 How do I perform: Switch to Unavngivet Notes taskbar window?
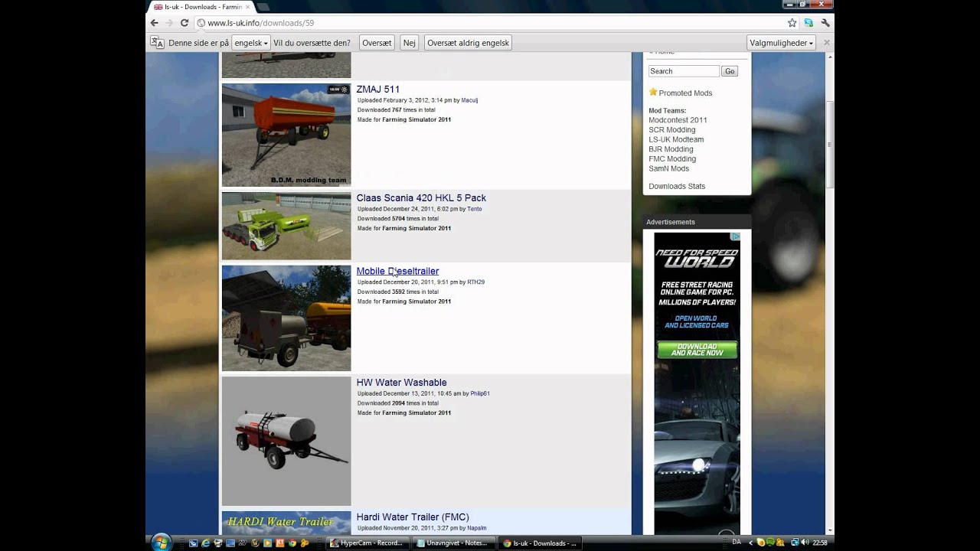(452, 543)
